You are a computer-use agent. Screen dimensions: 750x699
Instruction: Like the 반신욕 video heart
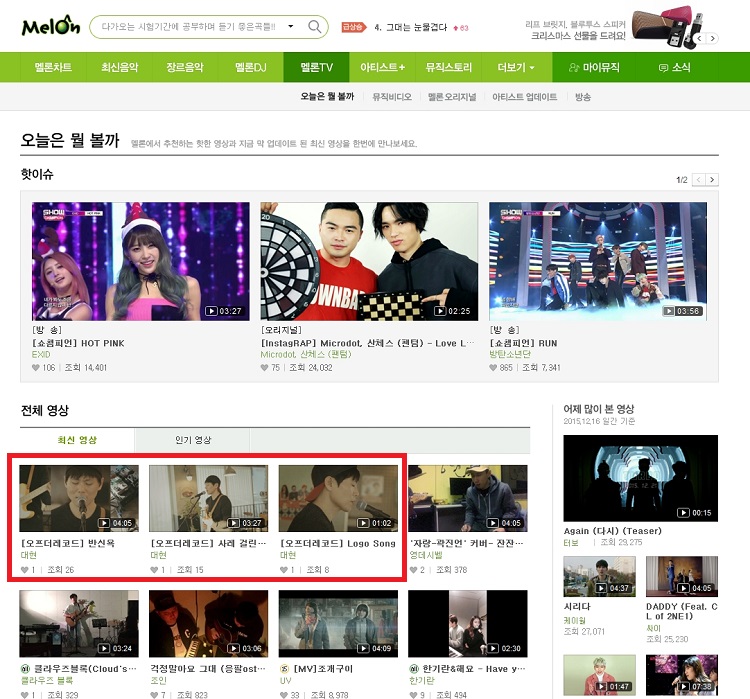pyautogui.click(x=24, y=570)
